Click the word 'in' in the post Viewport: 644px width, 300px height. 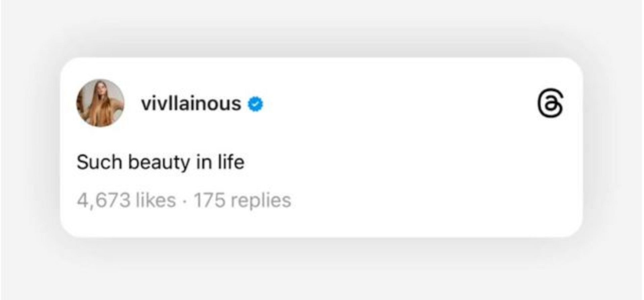pyautogui.click(x=204, y=162)
